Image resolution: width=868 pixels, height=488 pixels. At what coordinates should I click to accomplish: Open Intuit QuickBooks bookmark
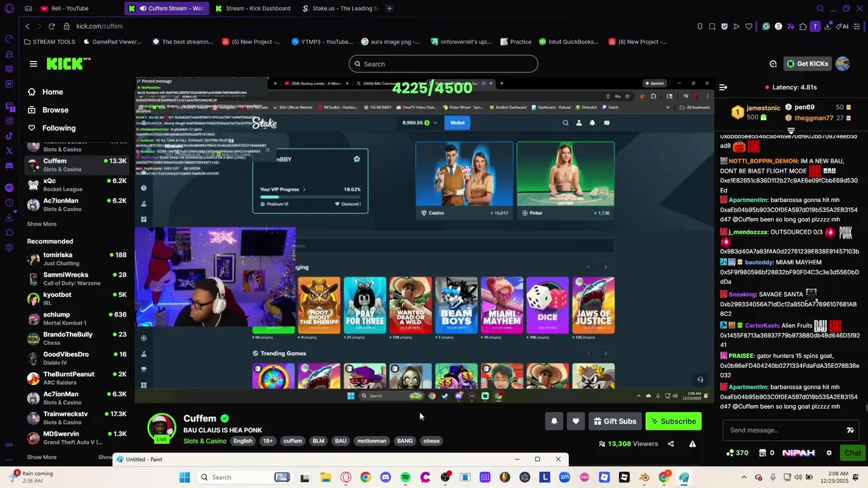coord(569,41)
